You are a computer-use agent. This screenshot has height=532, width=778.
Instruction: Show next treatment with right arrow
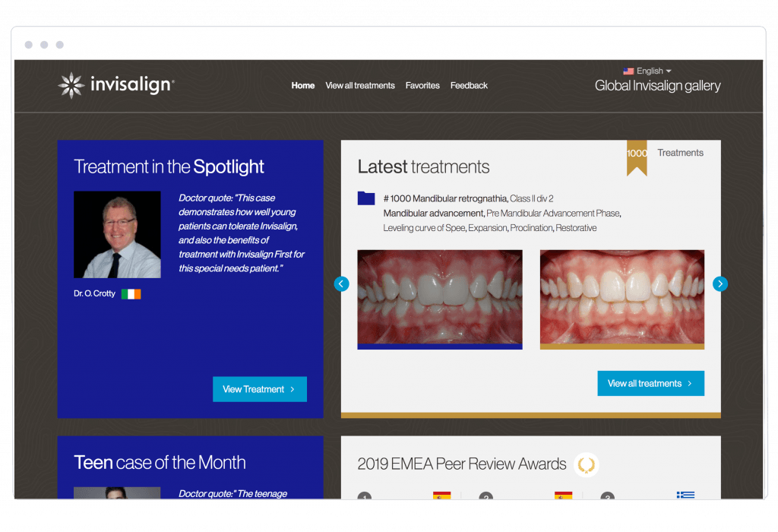tap(720, 284)
